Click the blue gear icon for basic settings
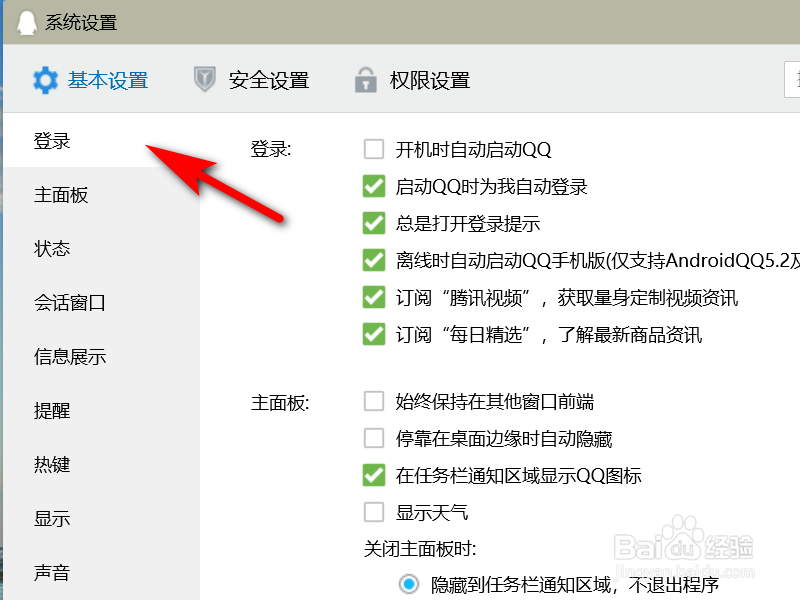 [45, 80]
